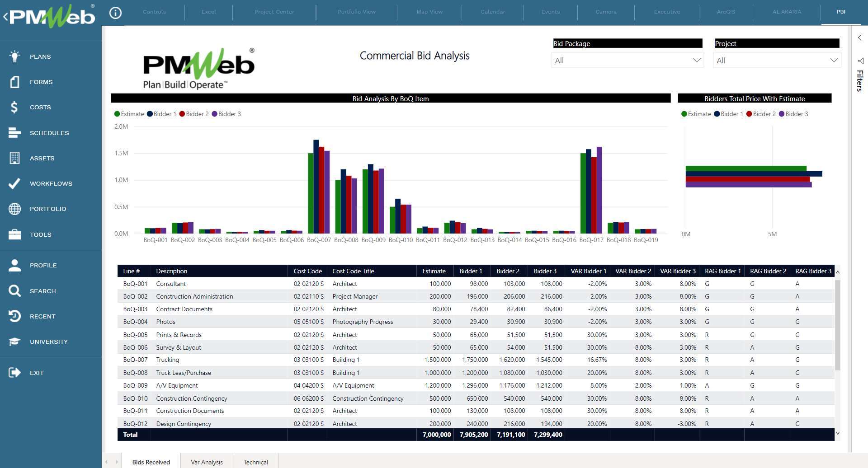Select the green Estimate color swatch
Viewport: 868px width, 468px height.
pyautogui.click(x=117, y=114)
